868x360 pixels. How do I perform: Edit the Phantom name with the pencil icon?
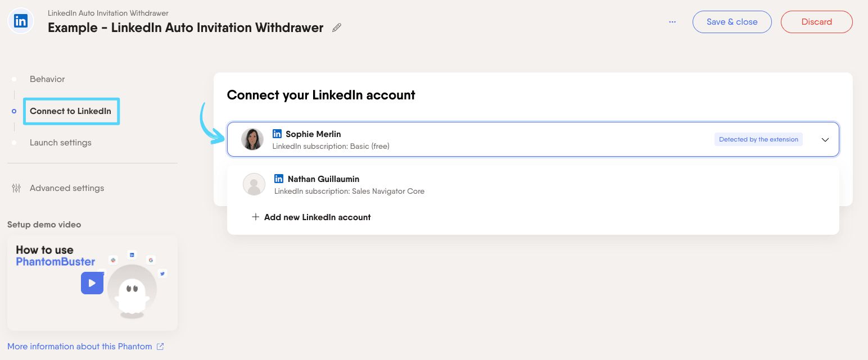tap(337, 28)
